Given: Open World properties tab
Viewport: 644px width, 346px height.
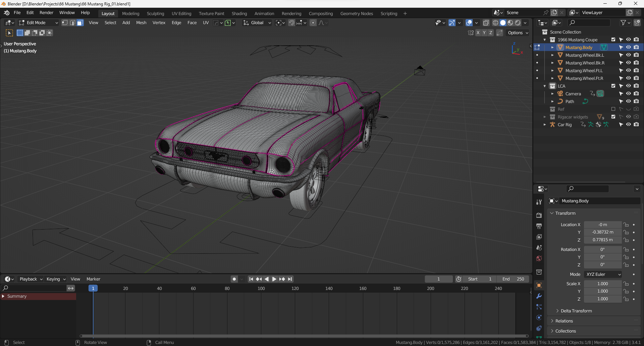Looking at the screenshot, I should click(539, 258).
